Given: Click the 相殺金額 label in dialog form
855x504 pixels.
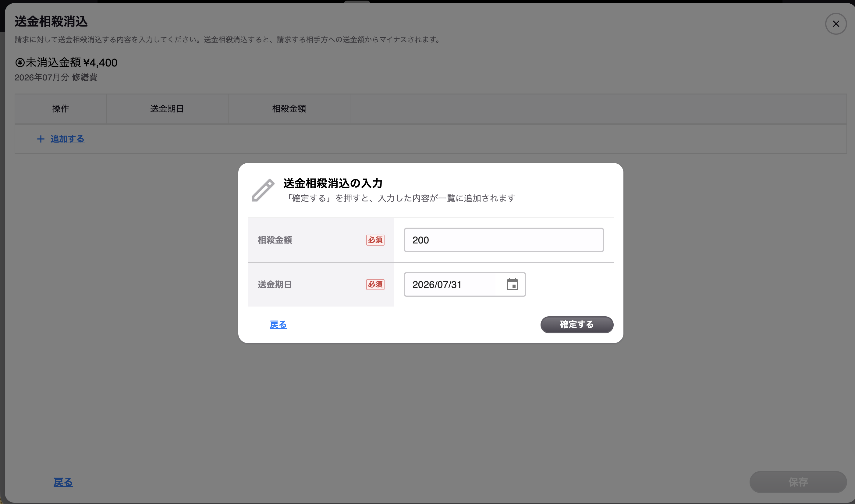Looking at the screenshot, I should coord(275,240).
